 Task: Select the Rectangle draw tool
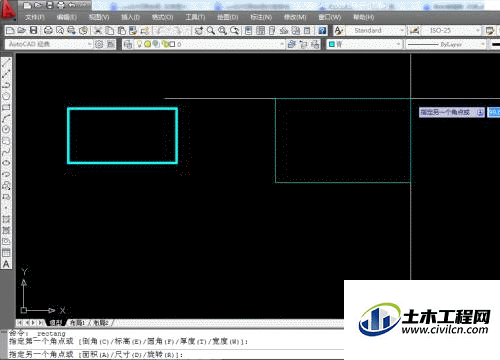(x=6, y=107)
